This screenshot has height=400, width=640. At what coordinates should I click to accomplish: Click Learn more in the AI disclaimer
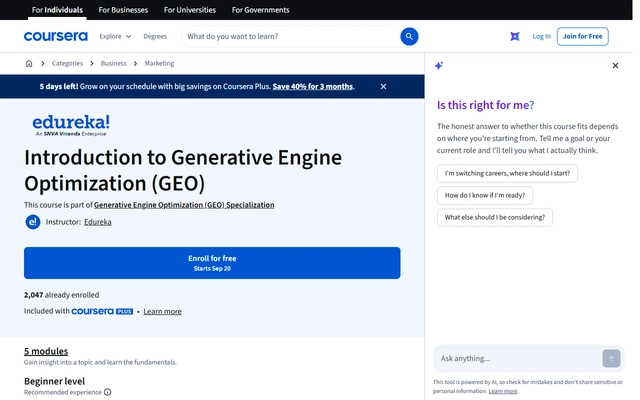[x=503, y=391]
